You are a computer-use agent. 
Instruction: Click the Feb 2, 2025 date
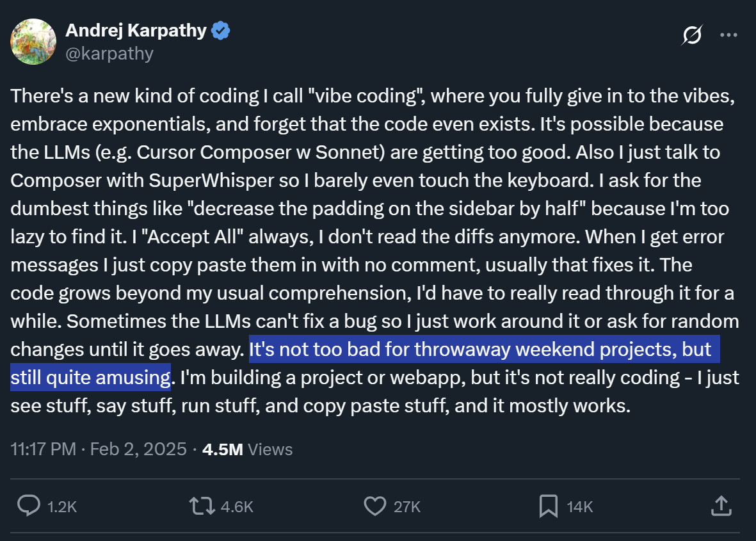point(138,449)
